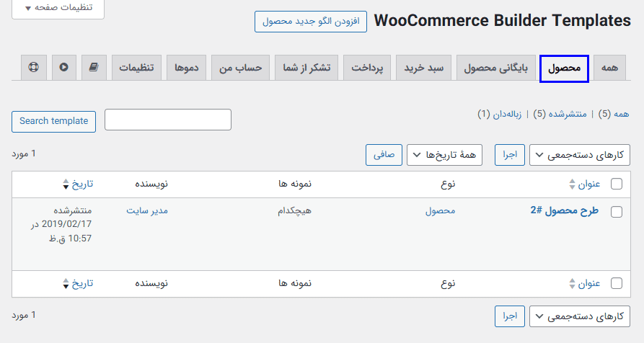Tick the select-all checkbox in table footer
This screenshot has height=343, width=644.
coord(617,283)
